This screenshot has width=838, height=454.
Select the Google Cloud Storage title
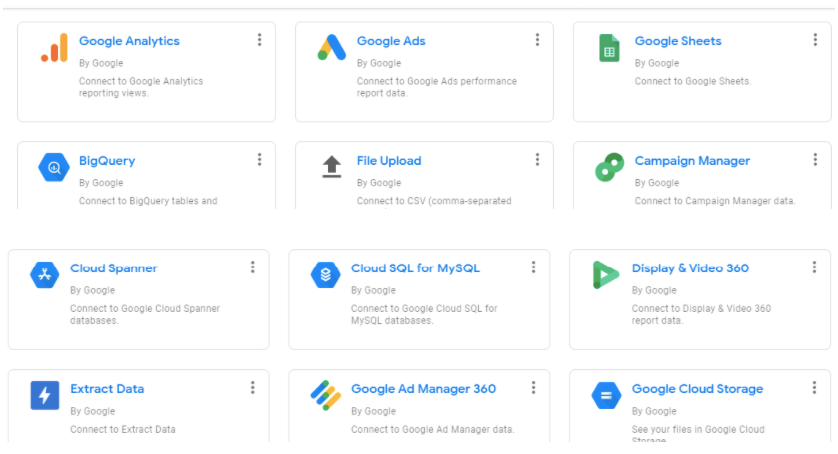tap(697, 389)
